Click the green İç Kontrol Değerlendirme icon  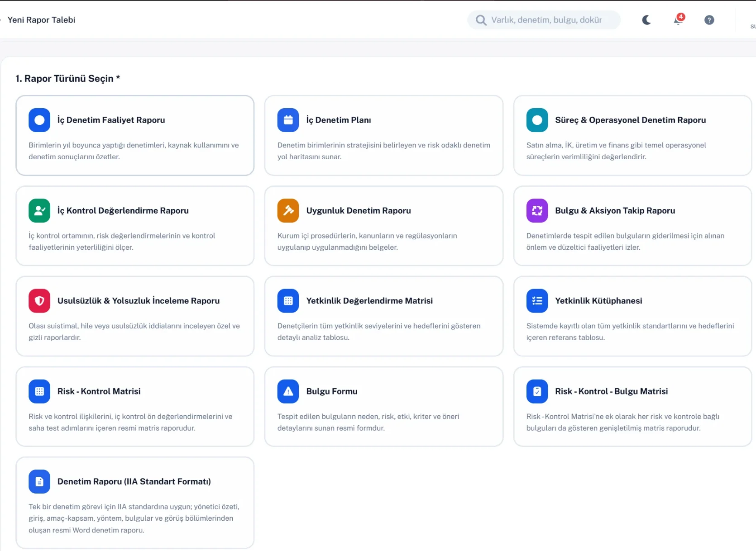pos(39,210)
